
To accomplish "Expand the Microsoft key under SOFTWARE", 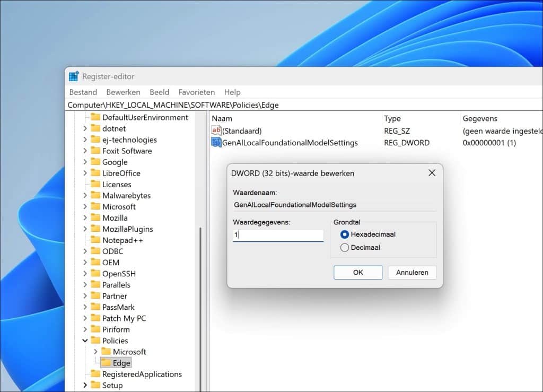I will [85, 207].
